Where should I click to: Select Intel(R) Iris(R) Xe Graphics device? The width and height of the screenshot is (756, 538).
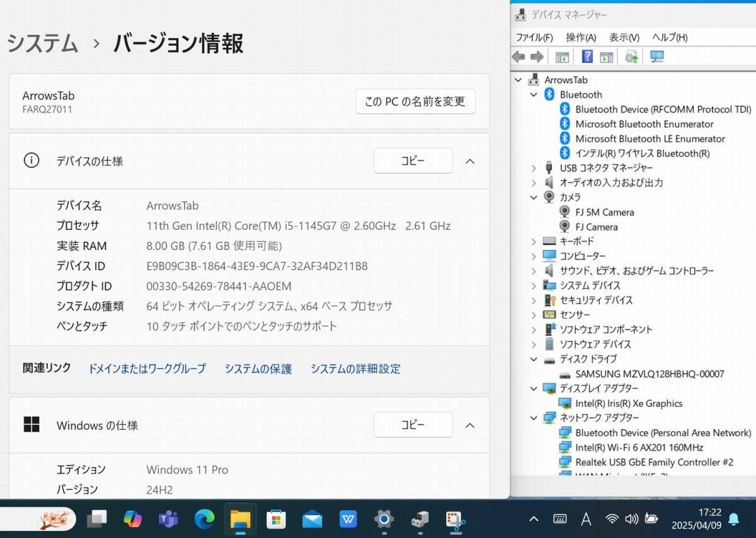(628, 403)
